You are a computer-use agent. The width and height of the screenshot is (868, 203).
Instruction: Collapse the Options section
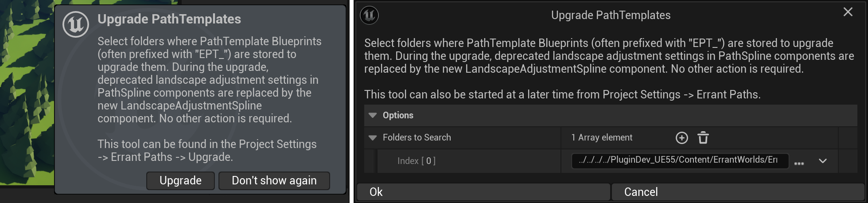[x=373, y=115]
